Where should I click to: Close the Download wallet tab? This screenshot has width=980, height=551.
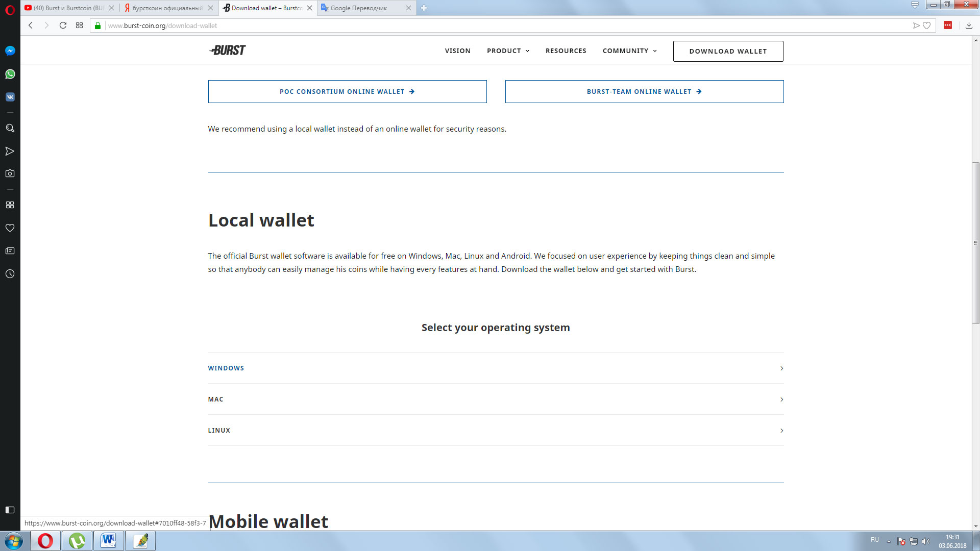coord(309,8)
